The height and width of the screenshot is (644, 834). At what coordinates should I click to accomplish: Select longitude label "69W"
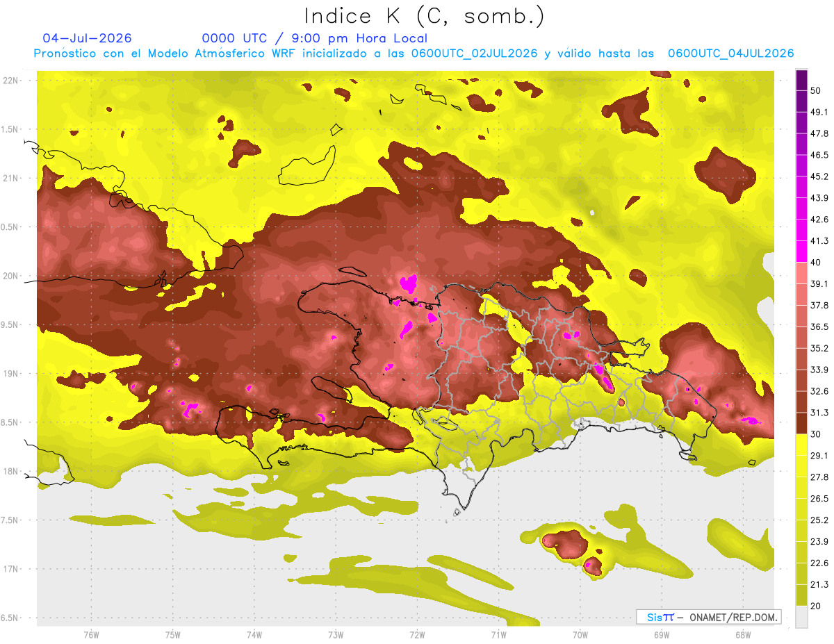click(661, 634)
